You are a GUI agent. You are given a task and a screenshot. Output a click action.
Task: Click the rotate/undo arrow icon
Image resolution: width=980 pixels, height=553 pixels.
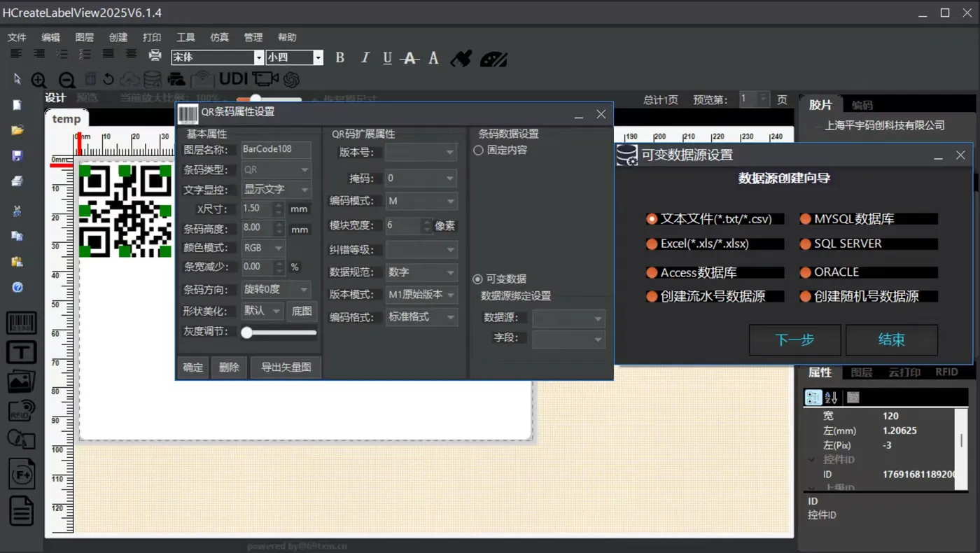108,79
